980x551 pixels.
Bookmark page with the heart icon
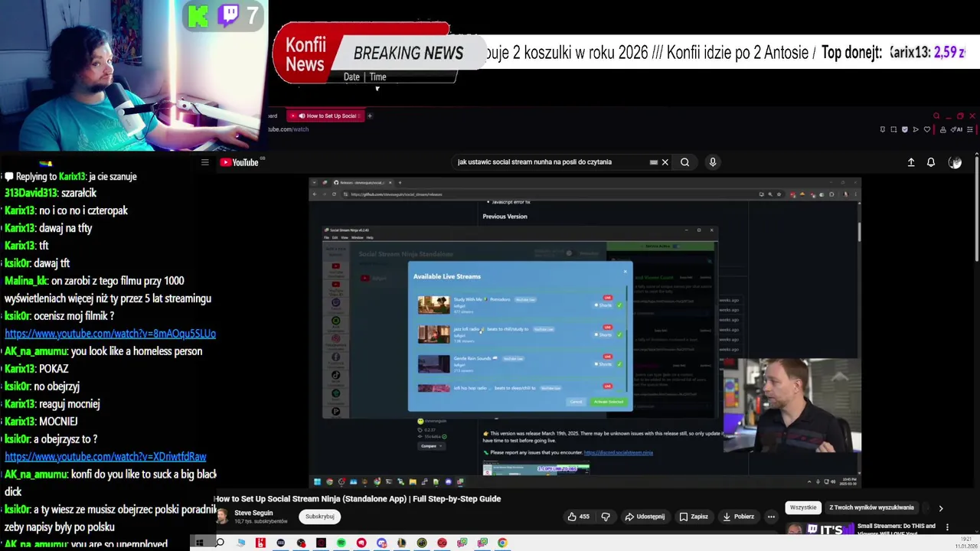927,129
